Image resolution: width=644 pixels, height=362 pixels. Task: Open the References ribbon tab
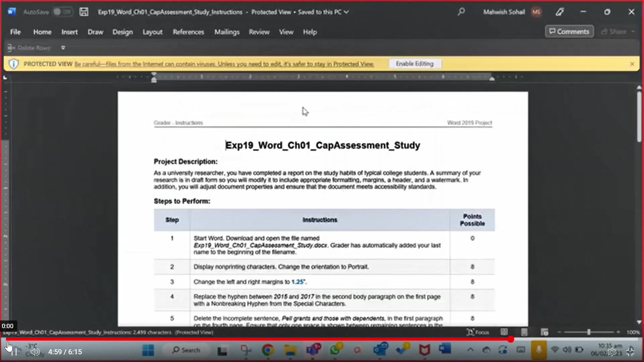188,32
